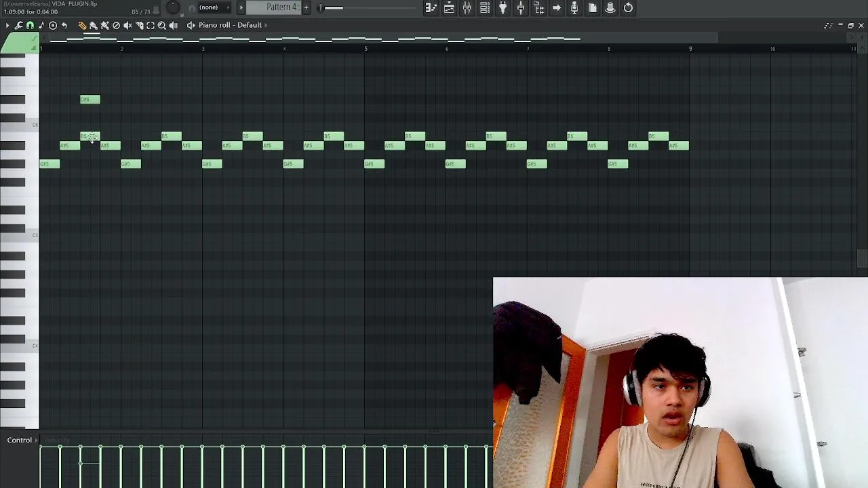The image size is (868, 488).
Task: Open the stamp note tool
Action: pos(41,25)
